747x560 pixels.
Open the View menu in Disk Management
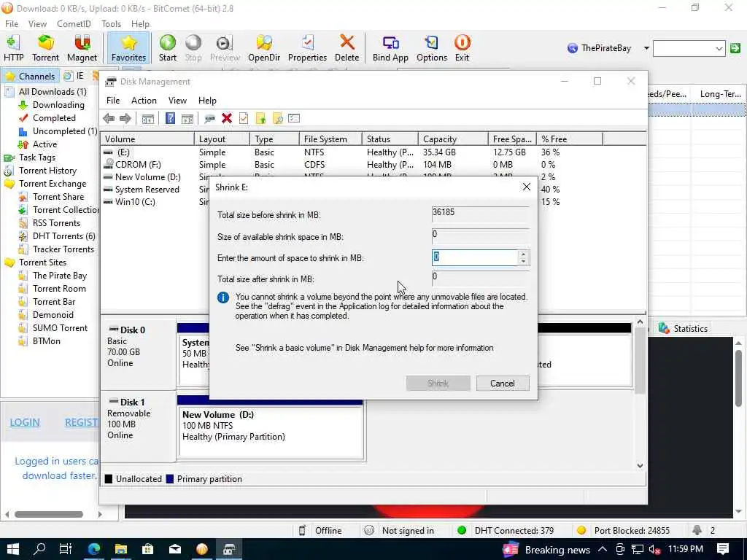click(177, 101)
